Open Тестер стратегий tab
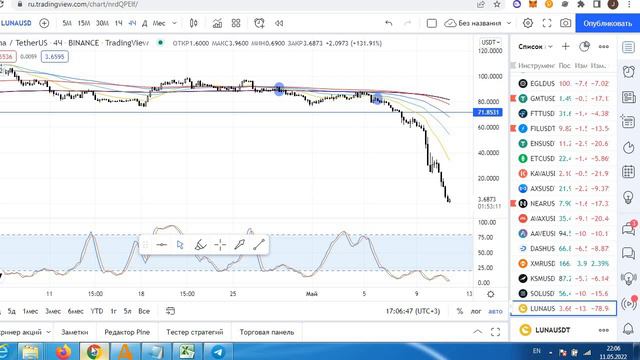640x360 pixels. click(x=194, y=332)
